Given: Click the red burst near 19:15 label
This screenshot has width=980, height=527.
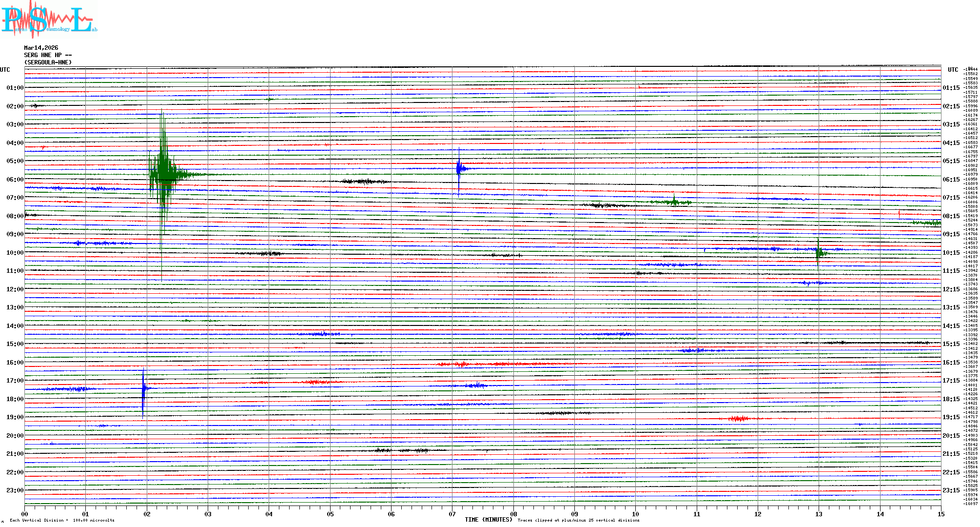Looking at the screenshot, I should coord(740,419).
